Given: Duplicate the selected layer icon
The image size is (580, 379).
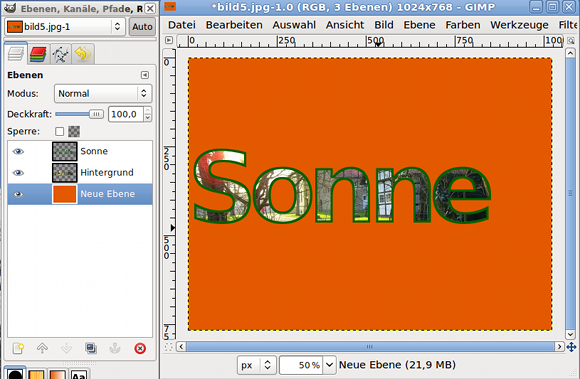Looking at the screenshot, I should click(x=91, y=348).
